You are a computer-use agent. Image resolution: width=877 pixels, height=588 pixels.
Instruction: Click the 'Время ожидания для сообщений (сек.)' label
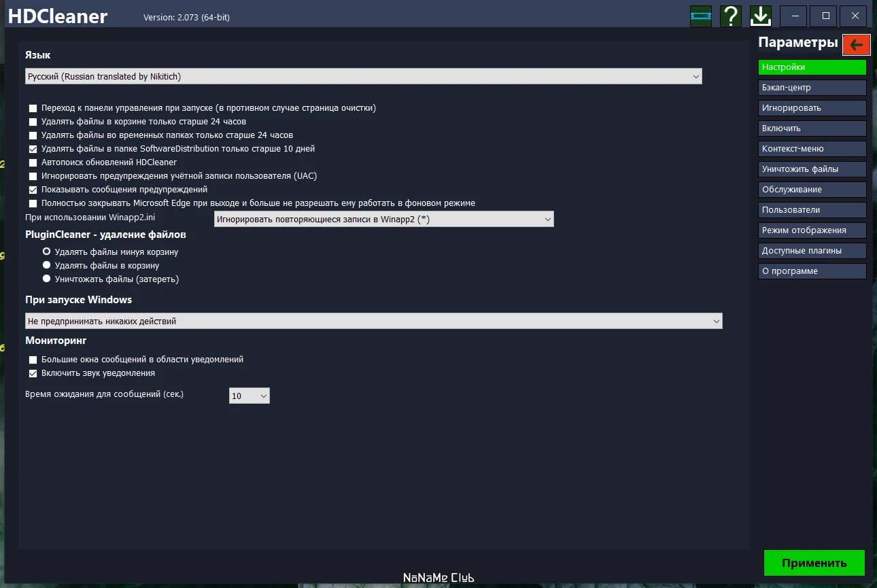click(105, 394)
